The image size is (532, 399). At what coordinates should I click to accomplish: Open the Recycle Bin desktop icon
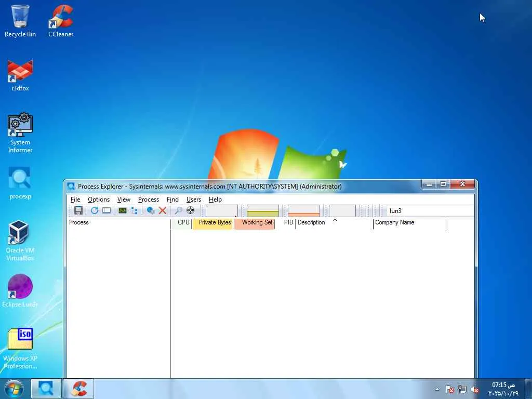click(20, 21)
